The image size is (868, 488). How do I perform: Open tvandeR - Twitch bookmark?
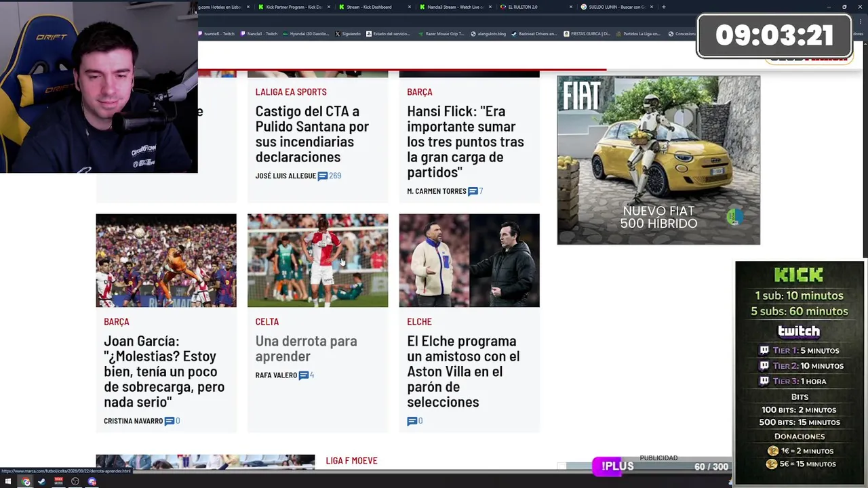[217, 34]
